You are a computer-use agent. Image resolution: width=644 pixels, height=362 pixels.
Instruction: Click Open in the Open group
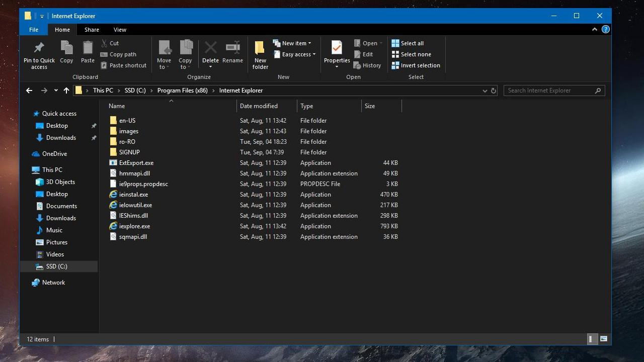(x=368, y=43)
